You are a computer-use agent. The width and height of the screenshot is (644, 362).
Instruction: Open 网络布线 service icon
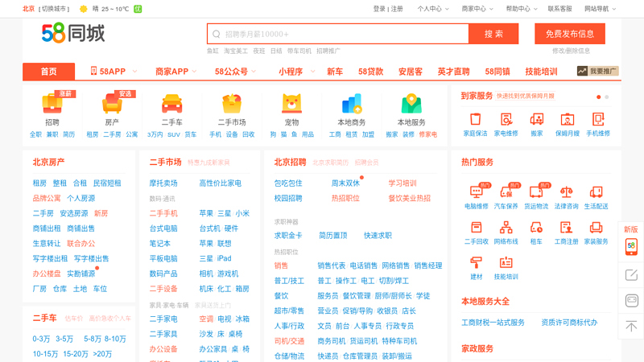point(506,227)
